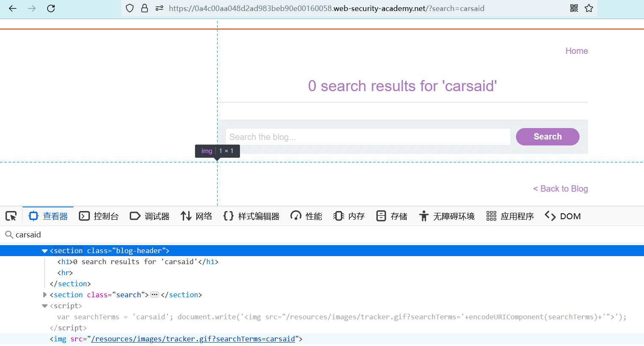Image resolution: width=644 pixels, height=346 pixels.
Task: Expand the section class="search" node
Action: [x=45, y=295]
